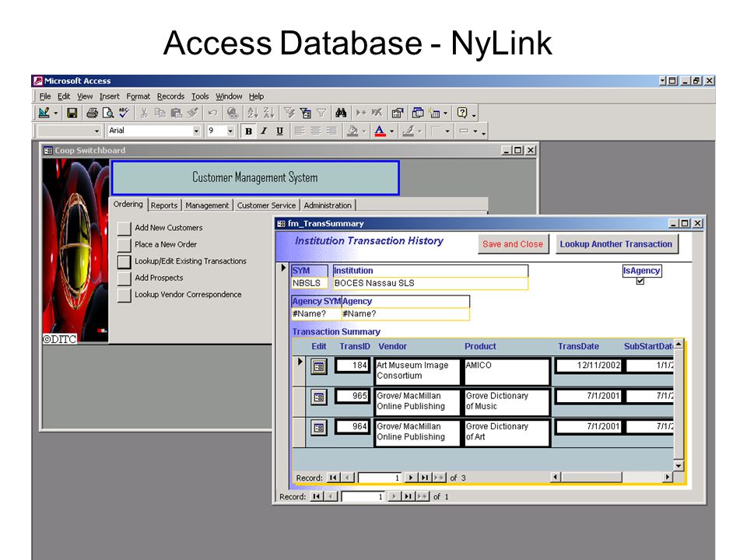
Task: Click the Properties icon in the toolbar
Action: coord(398,113)
